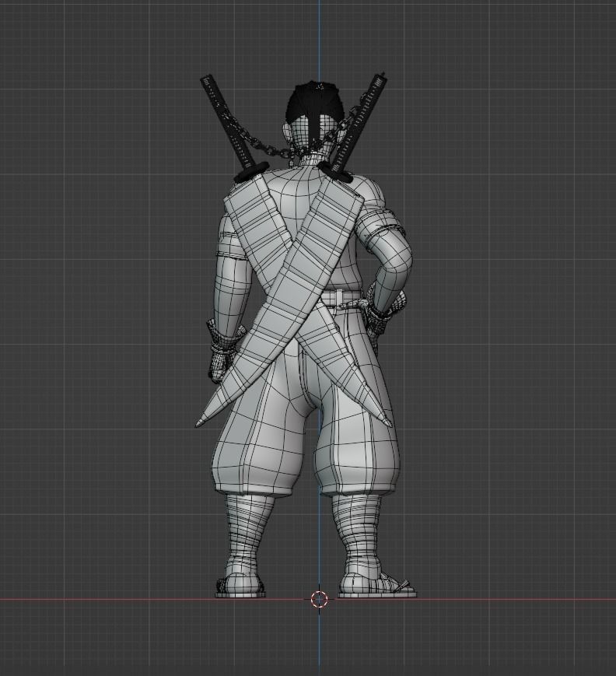This screenshot has height=676, width=616.
Task: Select the katana handle over the left shoulder
Action: 229,123
